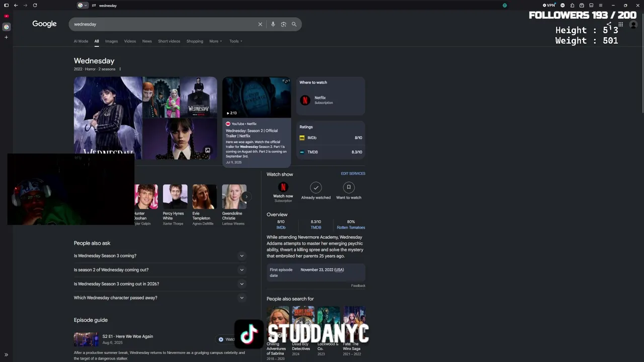The width and height of the screenshot is (644, 362).
Task: Open the S2 E1 episode thumbnail
Action: [86, 339]
